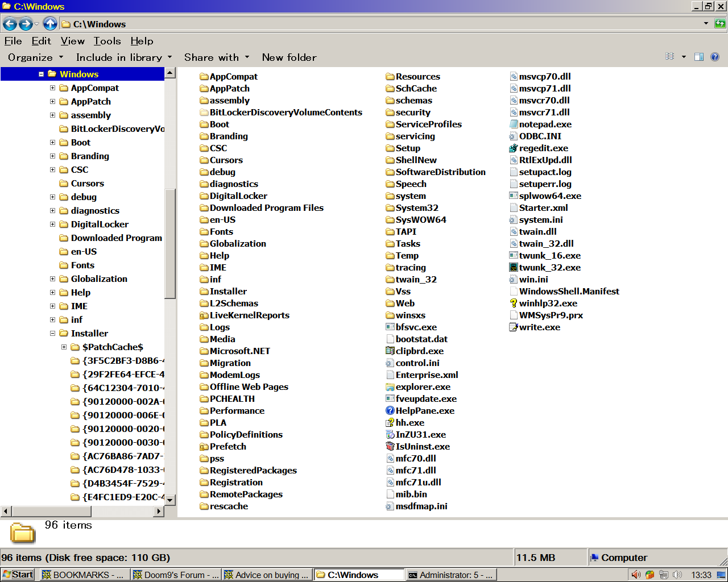Image resolution: width=728 pixels, height=582 pixels.
Task: Click the Start button
Action: click(x=18, y=575)
